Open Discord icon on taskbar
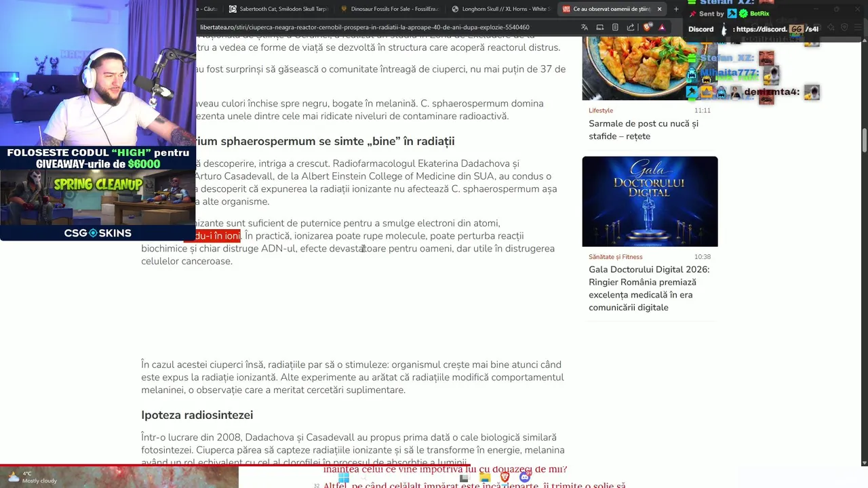This screenshot has width=868, height=488. (x=525, y=478)
